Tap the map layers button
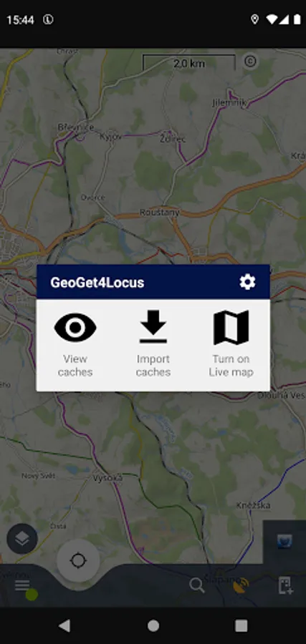 (22, 539)
